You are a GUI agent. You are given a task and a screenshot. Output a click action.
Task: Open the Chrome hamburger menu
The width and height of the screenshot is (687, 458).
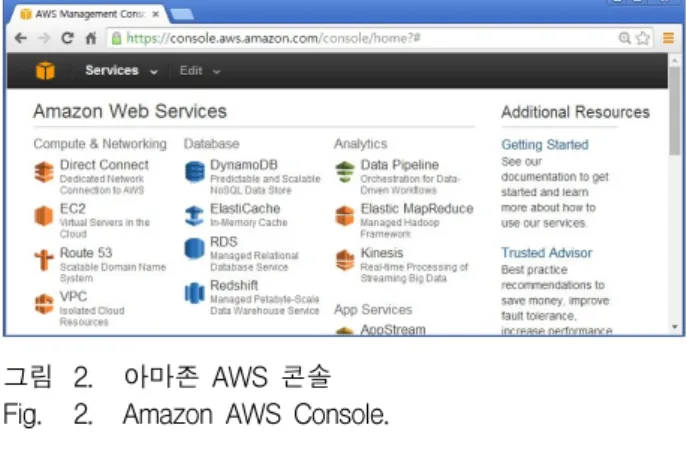668,38
